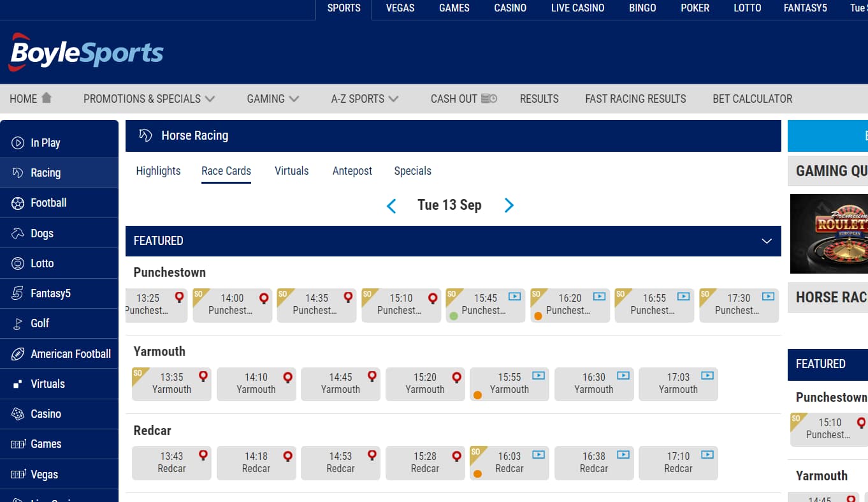Click the Premium Roulette thumbnail
The height and width of the screenshot is (502, 868).
point(829,233)
